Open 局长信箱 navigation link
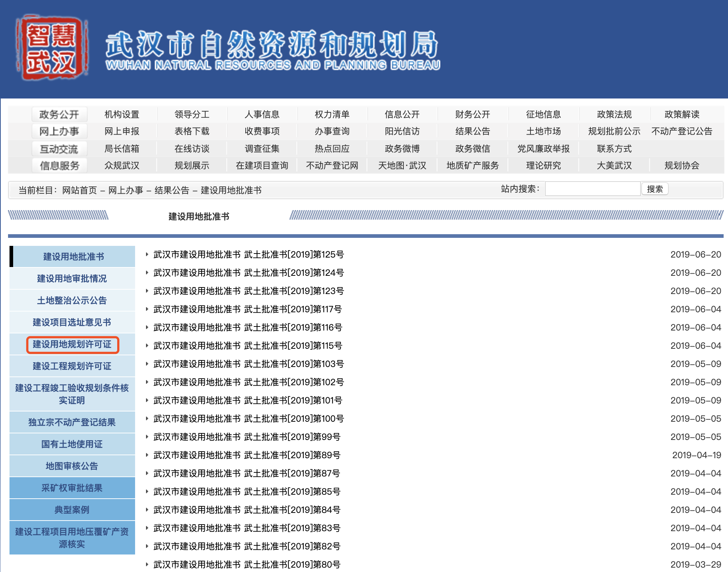728x572 pixels. click(x=122, y=149)
